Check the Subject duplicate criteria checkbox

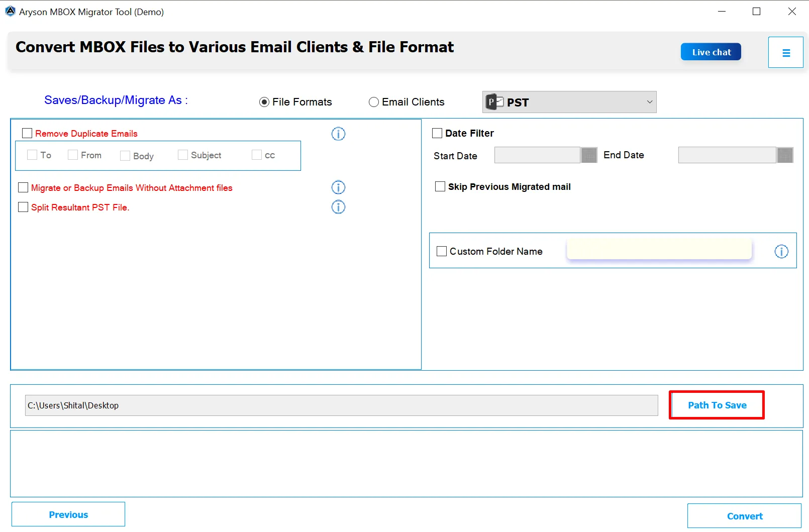pos(182,155)
